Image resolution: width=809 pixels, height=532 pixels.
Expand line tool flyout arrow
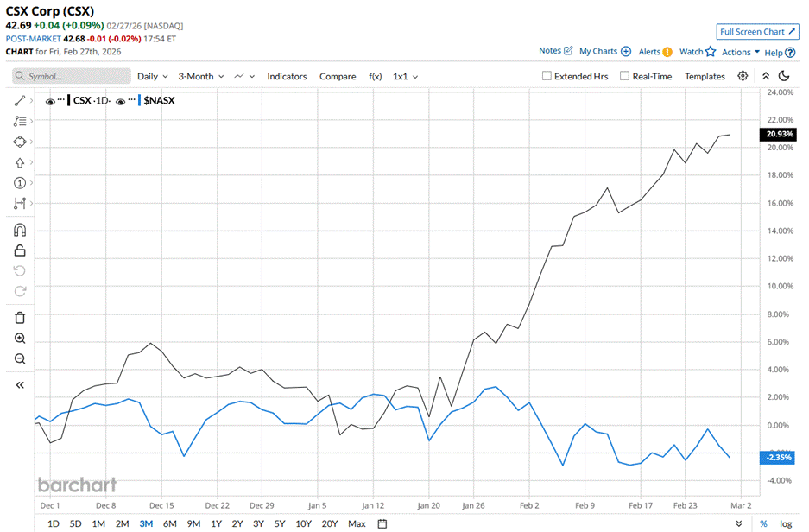pyautogui.click(x=31, y=101)
